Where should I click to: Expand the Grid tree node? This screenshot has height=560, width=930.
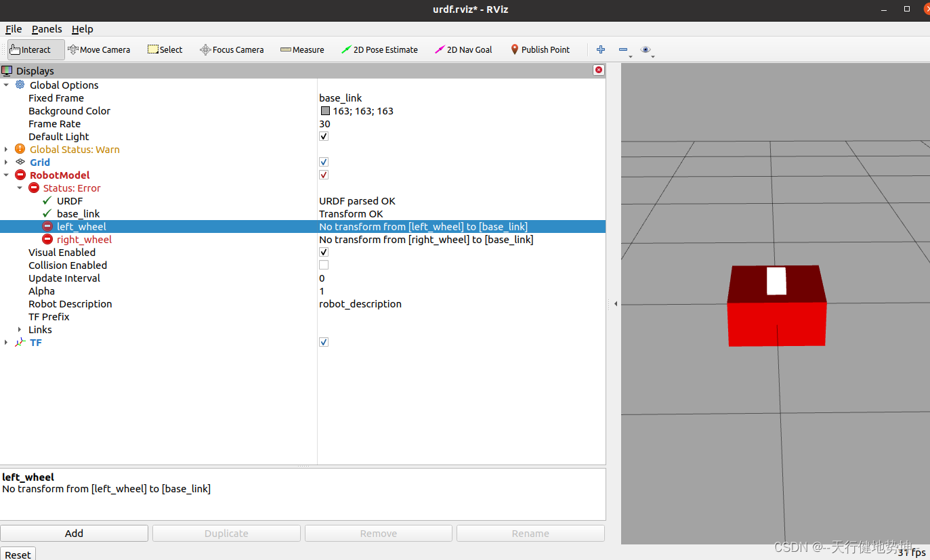pyautogui.click(x=6, y=163)
